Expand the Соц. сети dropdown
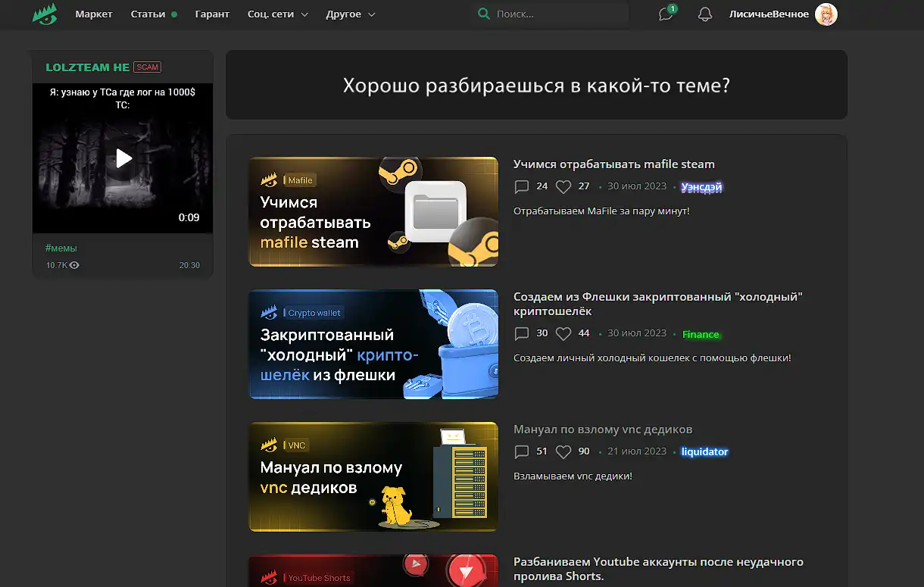 coord(278,14)
